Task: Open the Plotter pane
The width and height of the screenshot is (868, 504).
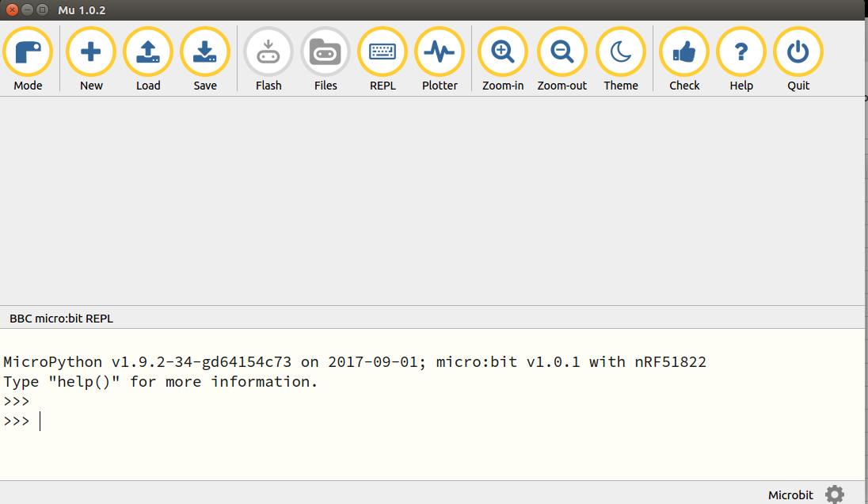Action: tap(440, 59)
